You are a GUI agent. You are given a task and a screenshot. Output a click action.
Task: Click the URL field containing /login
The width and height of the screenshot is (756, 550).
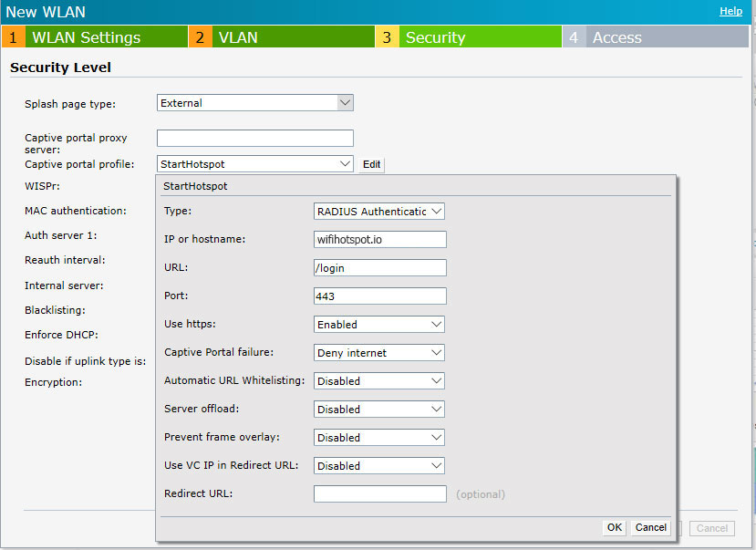pyautogui.click(x=379, y=268)
